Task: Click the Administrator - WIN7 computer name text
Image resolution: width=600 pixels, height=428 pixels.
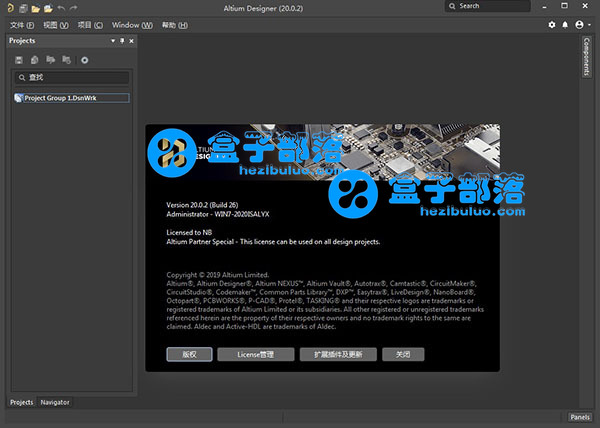Action: 218,214
